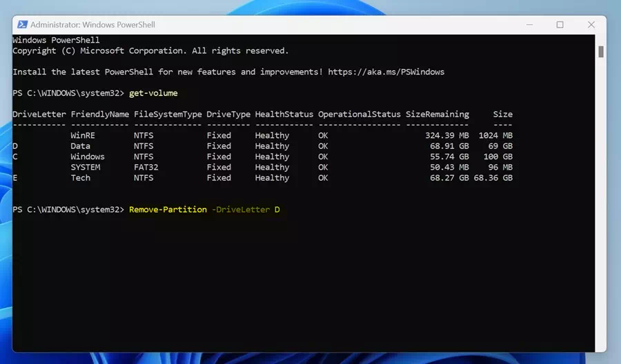Click the '1024 MB' size value
The height and width of the screenshot is (364, 621).
(495, 135)
